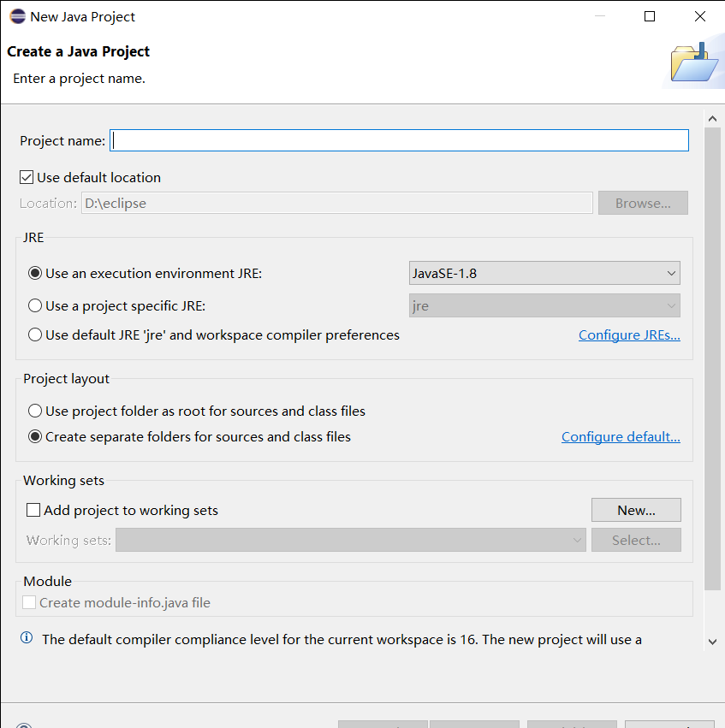
Task: Click the blue information icon beside compliance message
Action: (27, 638)
